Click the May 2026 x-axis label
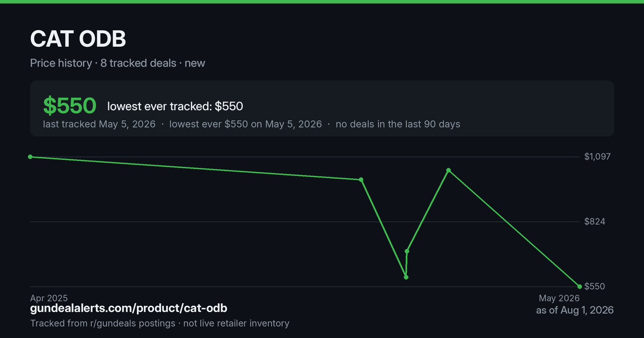 click(559, 298)
